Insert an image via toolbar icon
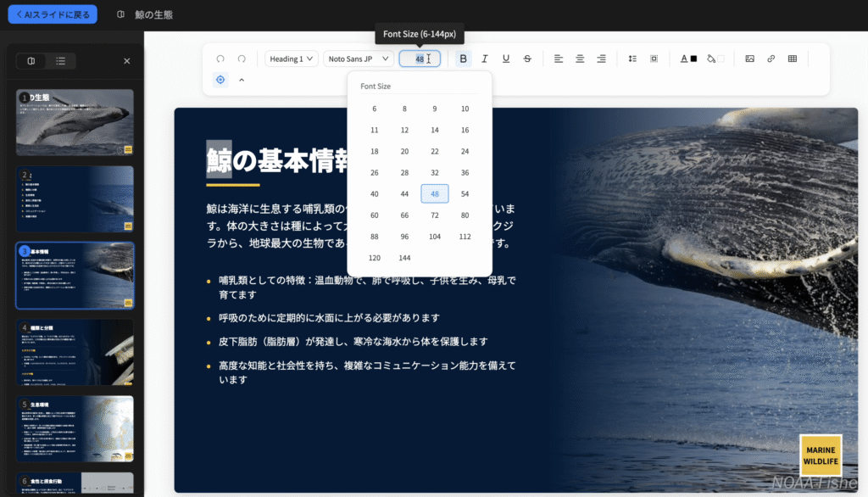 pyautogui.click(x=749, y=59)
